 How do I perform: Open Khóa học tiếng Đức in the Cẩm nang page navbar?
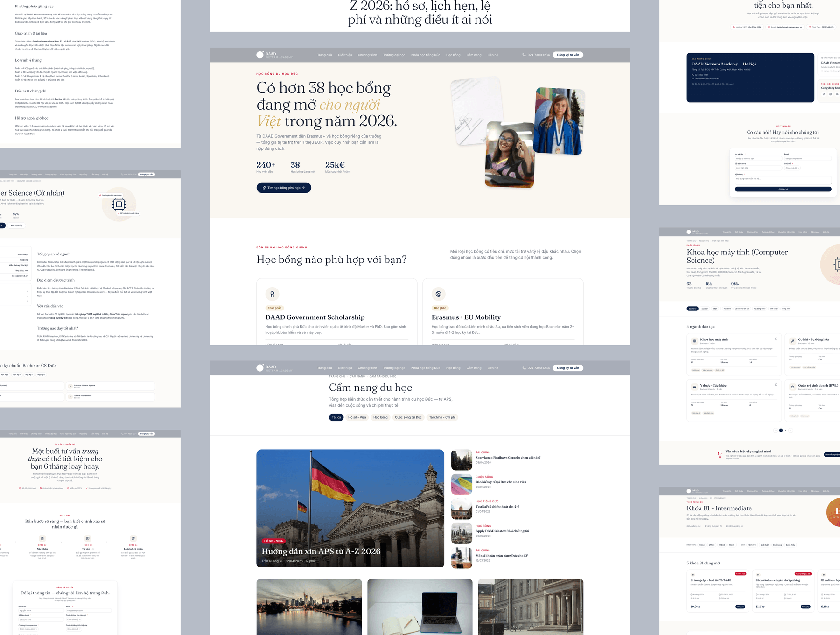[426, 368]
